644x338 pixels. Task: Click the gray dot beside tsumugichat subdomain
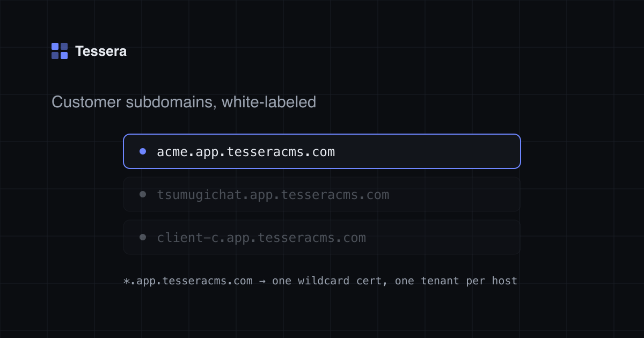tap(143, 194)
